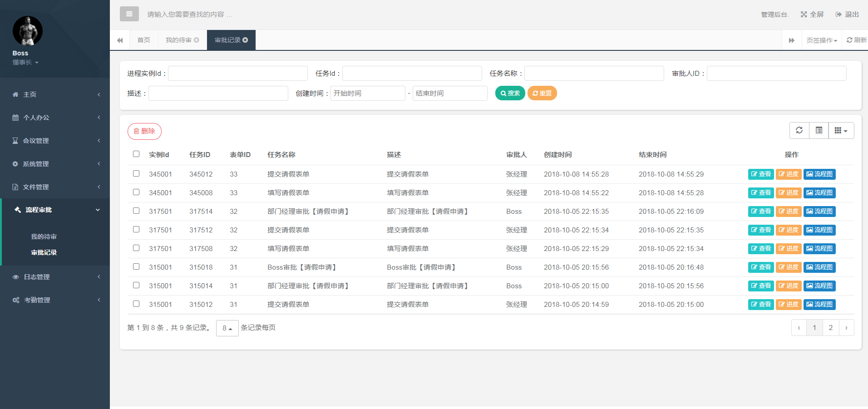Click the red 删除 delete button

click(x=144, y=131)
